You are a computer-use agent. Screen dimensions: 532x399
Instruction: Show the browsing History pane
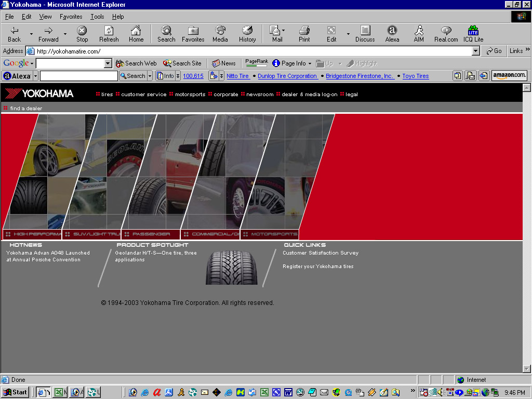pyautogui.click(x=247, y=34)
